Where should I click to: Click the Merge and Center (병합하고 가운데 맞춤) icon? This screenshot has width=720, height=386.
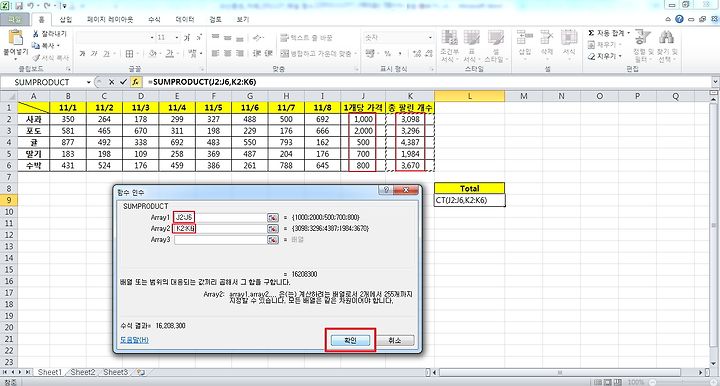tap(285, 54)
